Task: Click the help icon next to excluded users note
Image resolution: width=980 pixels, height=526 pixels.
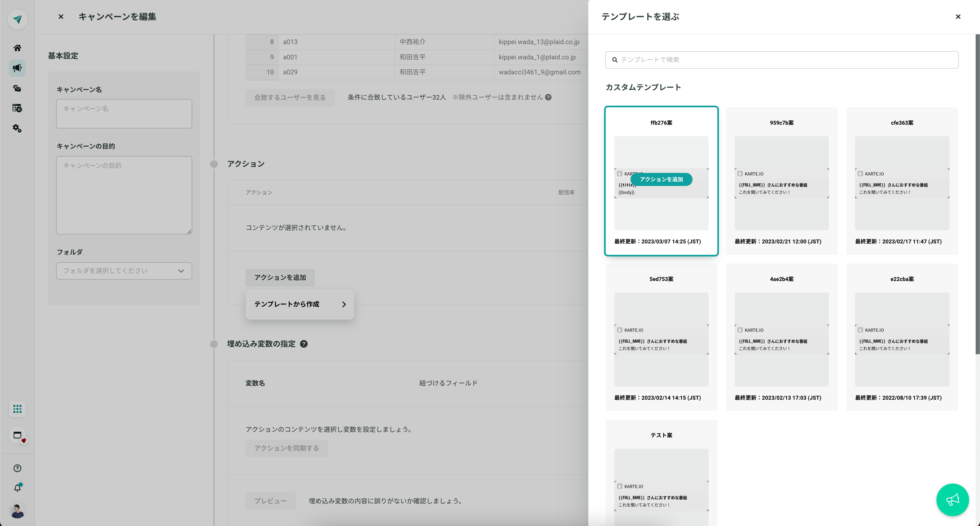Action: pyautogui.click(x=548, y=97)
